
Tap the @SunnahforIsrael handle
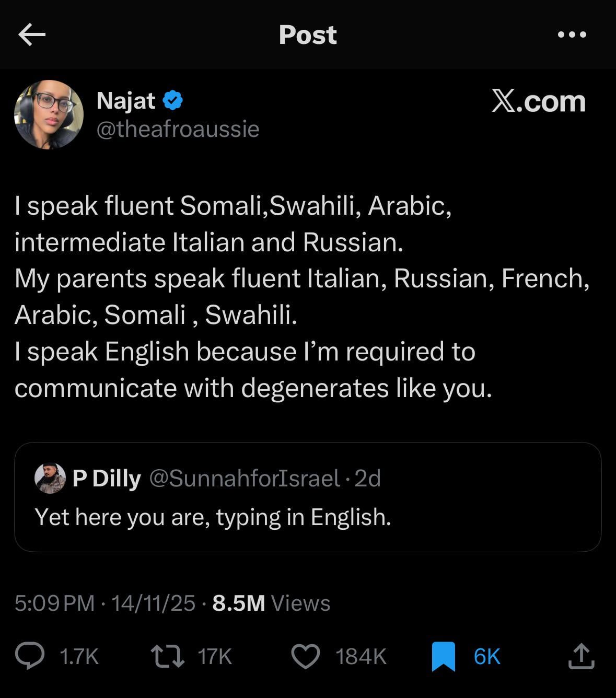tap(245, 478)
